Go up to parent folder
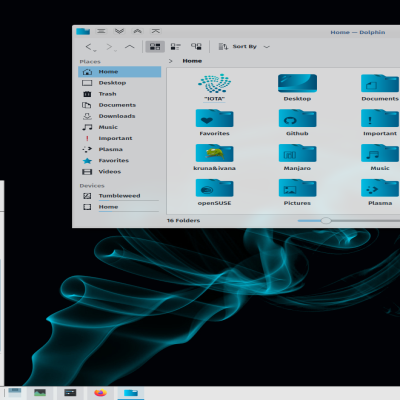The image size is (400, 400). tap(130, 47)
